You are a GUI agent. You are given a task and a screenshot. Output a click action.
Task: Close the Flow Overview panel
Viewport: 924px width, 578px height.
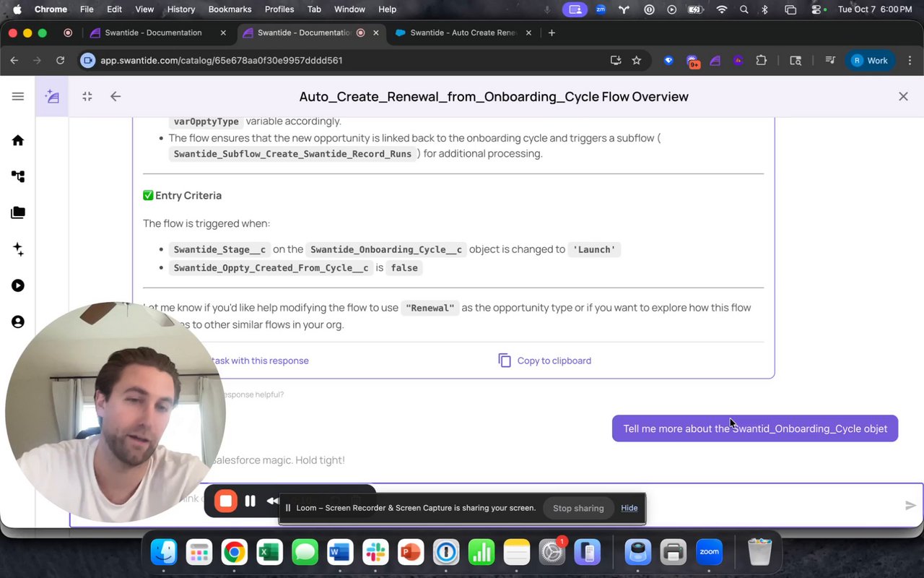pyautogui.click(x=903, y=97)
